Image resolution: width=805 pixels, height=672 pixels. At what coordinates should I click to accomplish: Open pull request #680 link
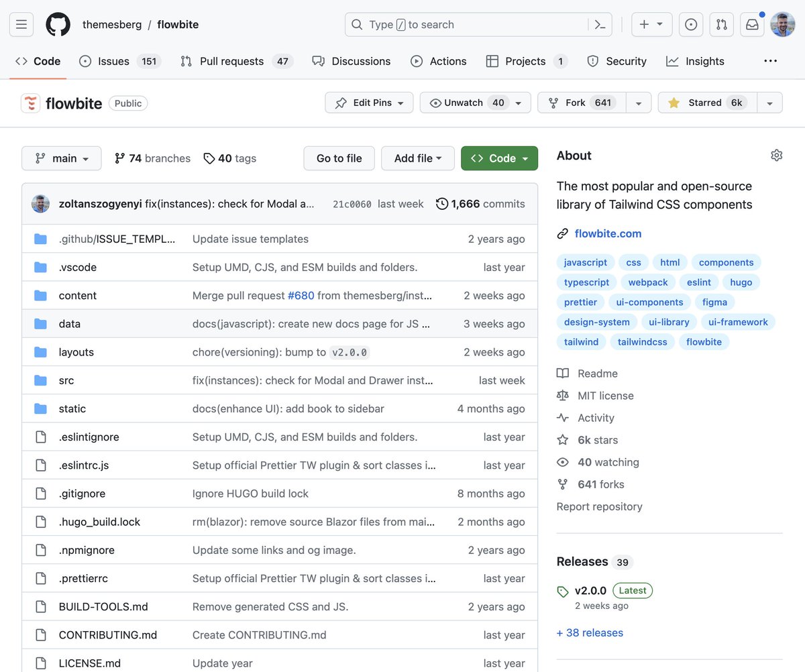301,296
